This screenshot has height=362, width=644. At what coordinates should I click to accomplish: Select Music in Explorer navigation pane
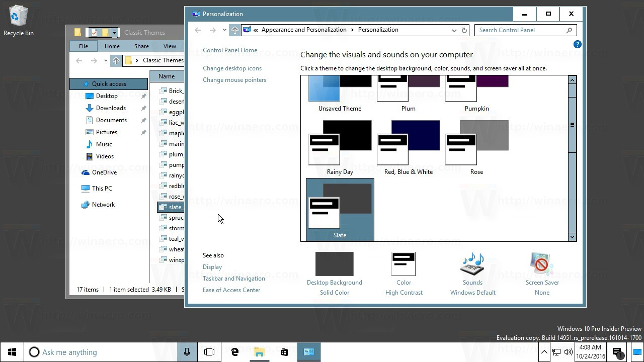[104, 144]
